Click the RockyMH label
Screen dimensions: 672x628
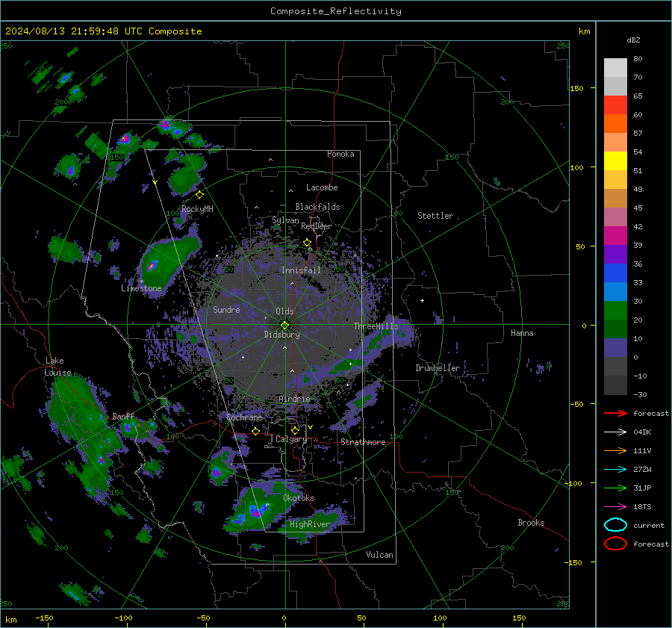pyautogui.click(x=197, y=209)
